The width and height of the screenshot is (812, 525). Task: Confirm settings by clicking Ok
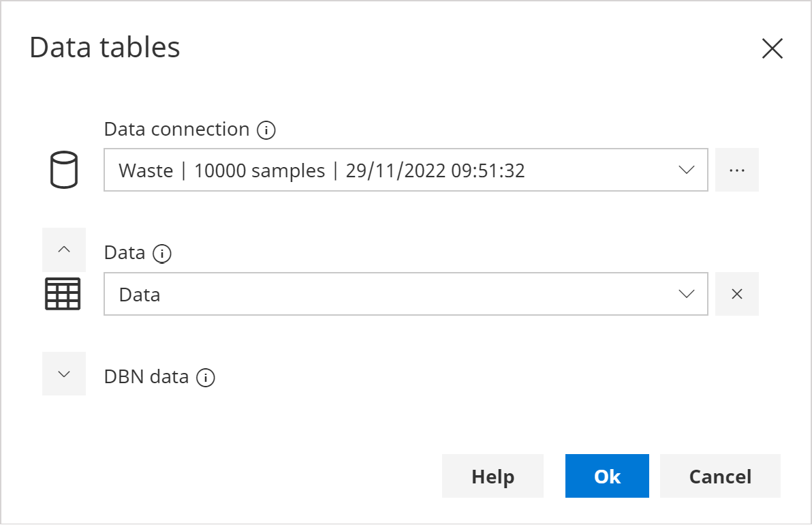[606, 476]
